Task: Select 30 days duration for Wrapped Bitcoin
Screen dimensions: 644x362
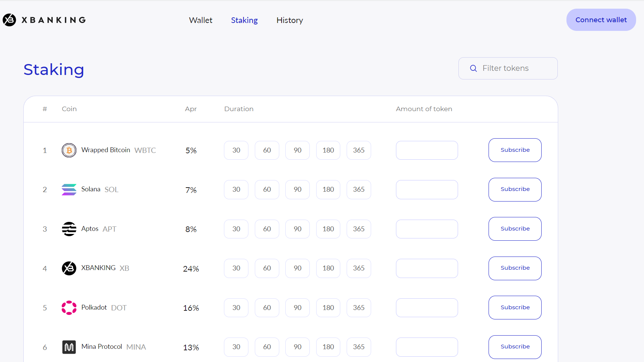Action: coord(236,150)
